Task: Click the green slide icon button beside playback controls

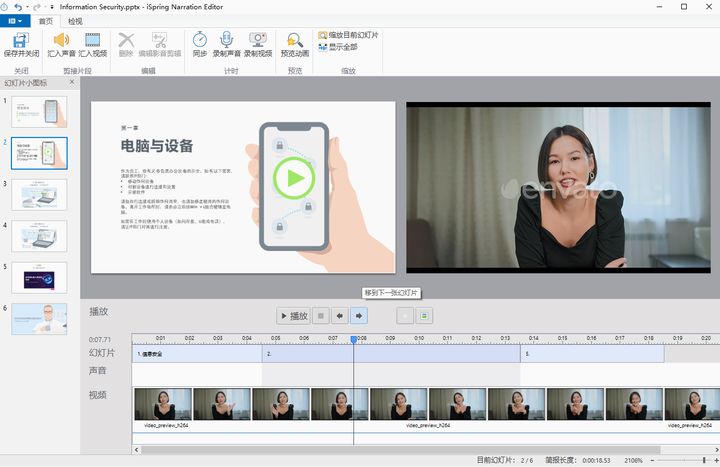Action: pyautogui.click(x=424, y=315)
